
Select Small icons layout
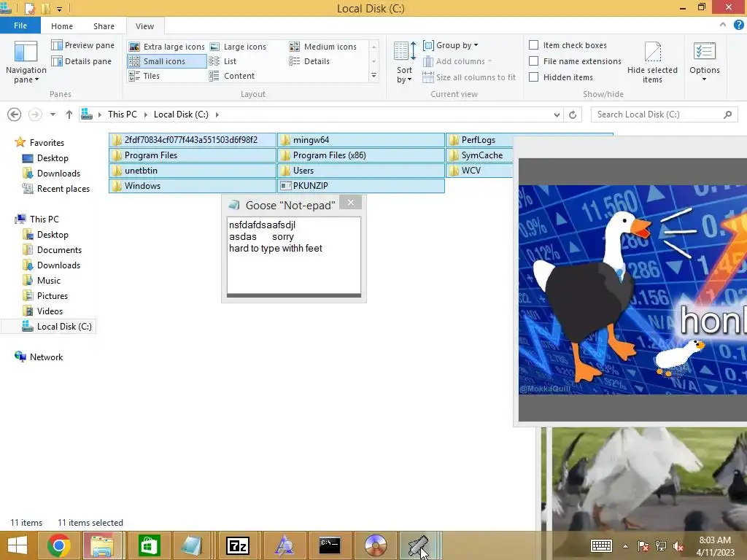coord(167,61)
